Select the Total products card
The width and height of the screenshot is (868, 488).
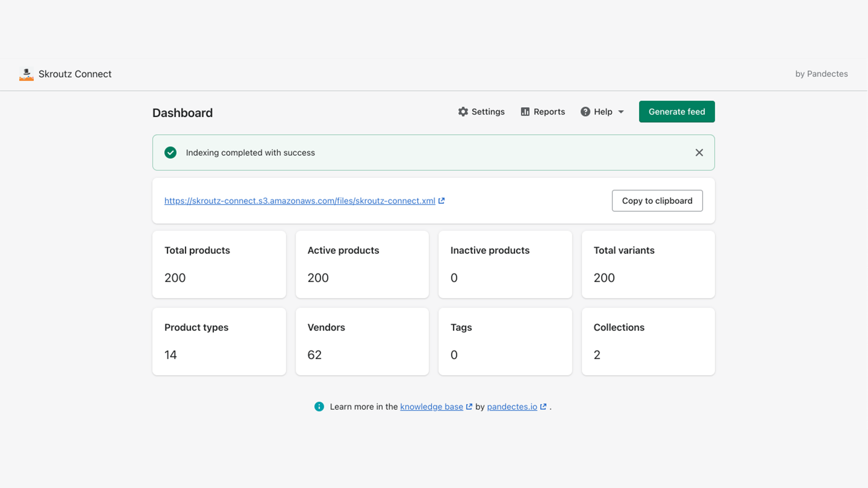pyautogui.click(x=219, y=265)
